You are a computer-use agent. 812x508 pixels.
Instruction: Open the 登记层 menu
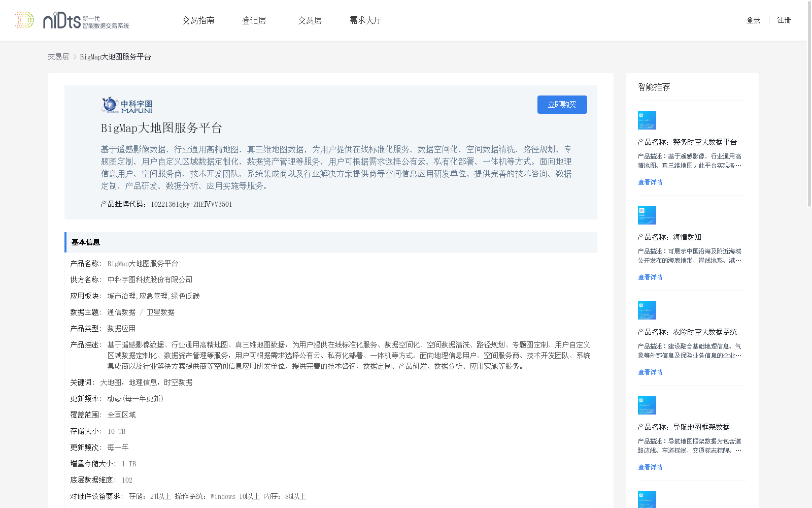click(254, 20)
